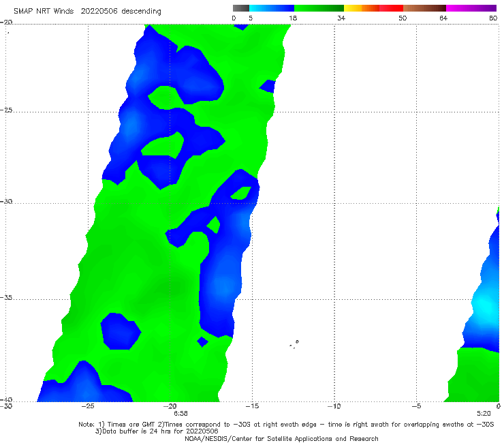Viewport: 504px width, 443px height.
Task: Pick the yellow-orange segment of the color bar
Action: coord(362,8)
